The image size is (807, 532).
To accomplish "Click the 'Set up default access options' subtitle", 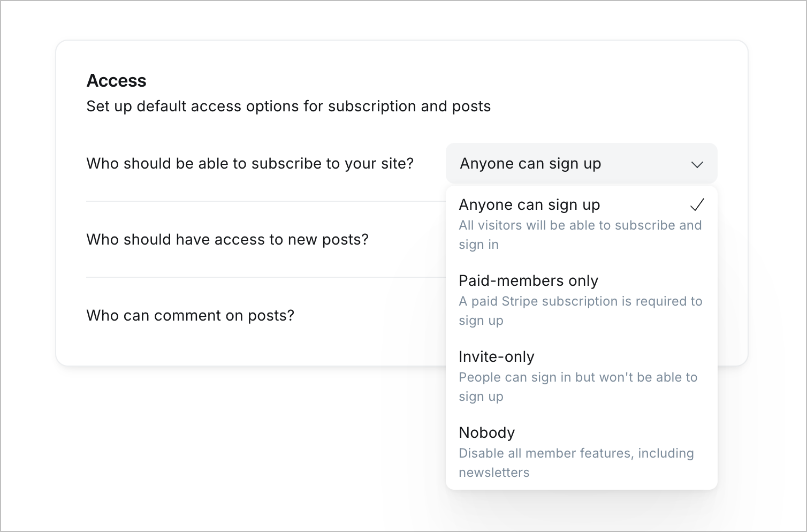I will pos(288,107).
